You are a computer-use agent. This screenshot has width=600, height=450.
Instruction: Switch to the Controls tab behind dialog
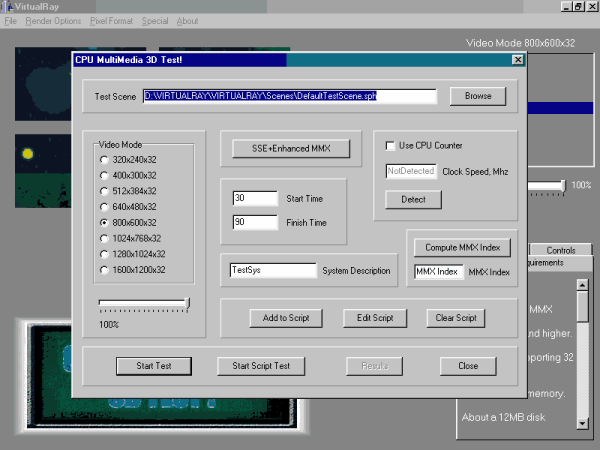561,250
